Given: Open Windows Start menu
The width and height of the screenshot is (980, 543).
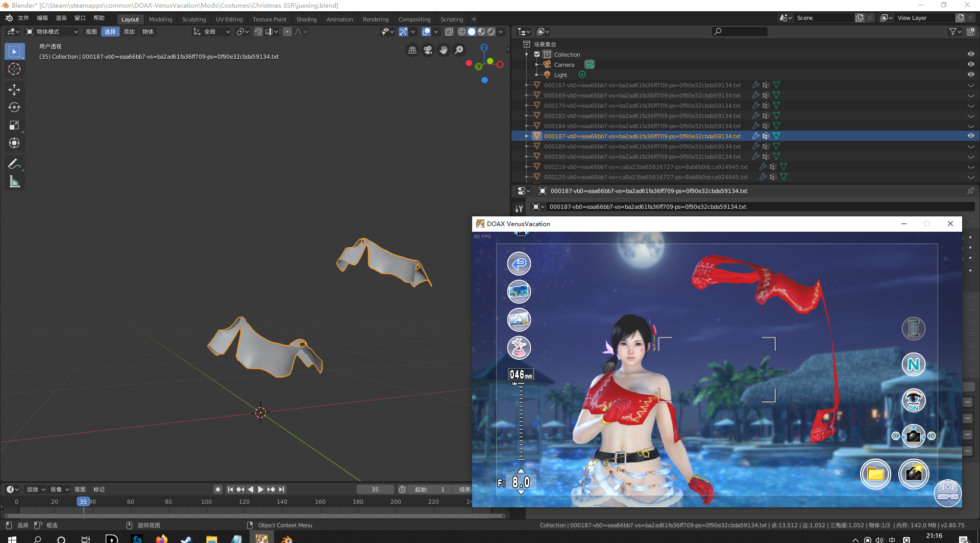Looking at the screenshot, I should 12,539.
